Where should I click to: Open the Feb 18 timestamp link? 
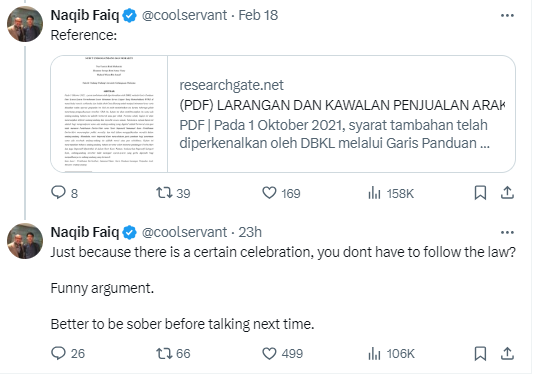[258, 15]
